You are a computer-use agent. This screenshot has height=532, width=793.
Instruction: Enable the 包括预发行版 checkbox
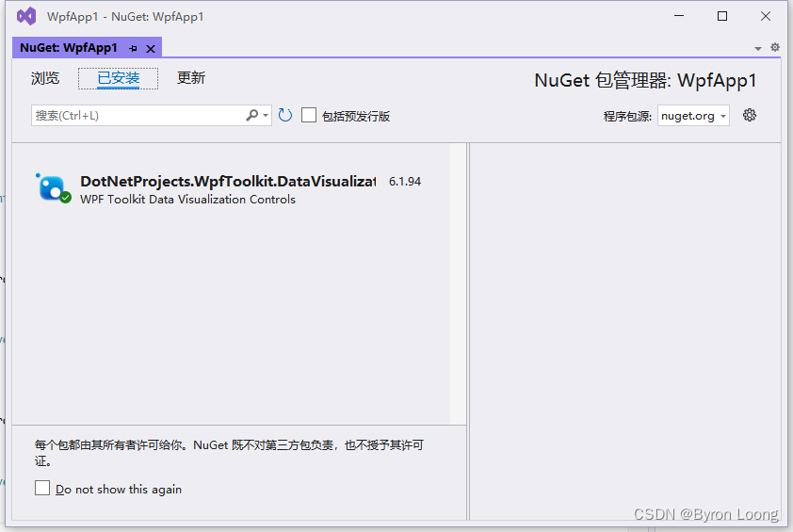309,115
